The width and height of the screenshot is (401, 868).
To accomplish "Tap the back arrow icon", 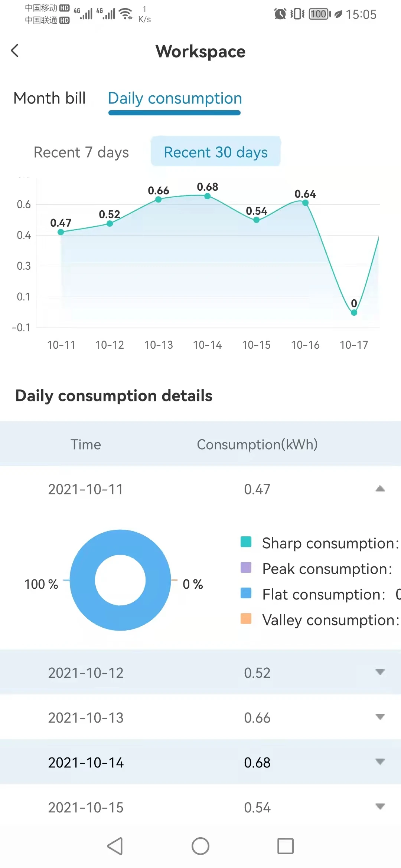I will [15, 51].
